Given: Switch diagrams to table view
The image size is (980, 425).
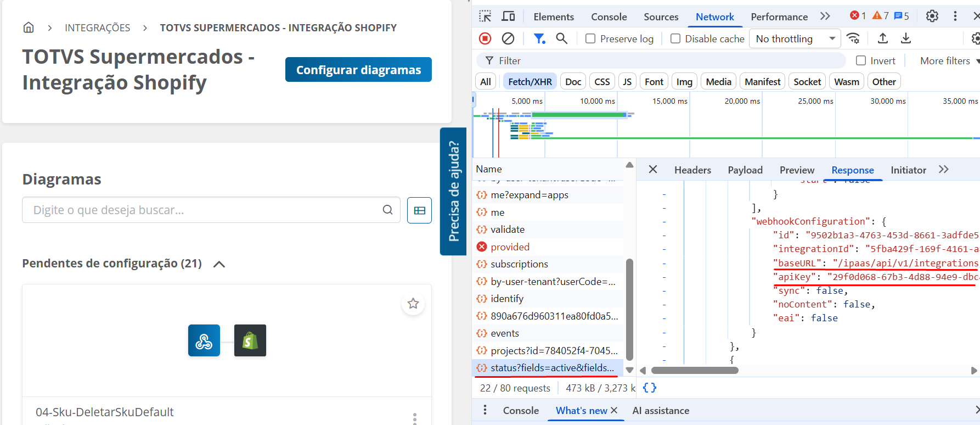Looking at the screenshot, I should coord(420,210).
